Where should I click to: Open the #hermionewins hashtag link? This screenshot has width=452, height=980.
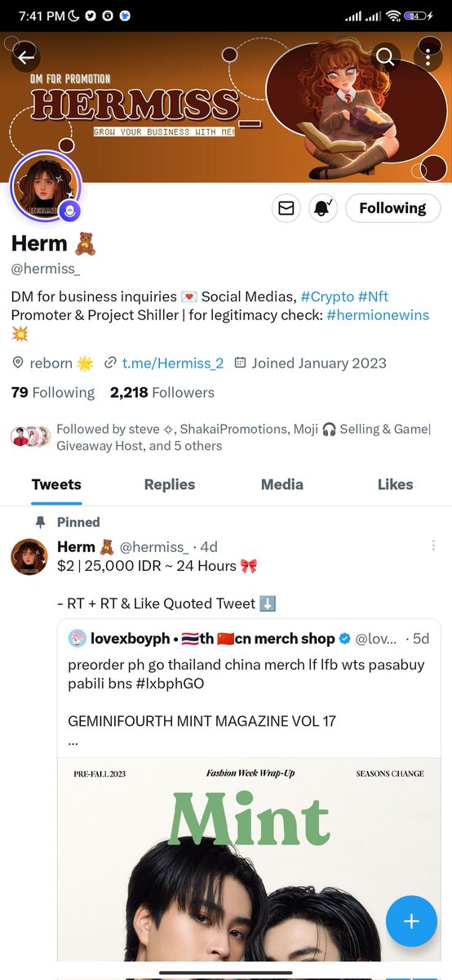click(x=378, y=314)
